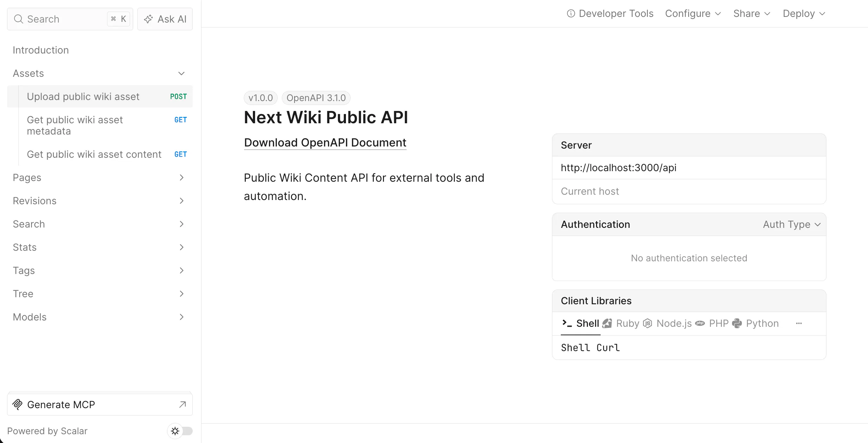The height and width of the screenshot is (443, 868).
Task: Click the external arrow icon on Generate MCP
Action: pos(182,404)
